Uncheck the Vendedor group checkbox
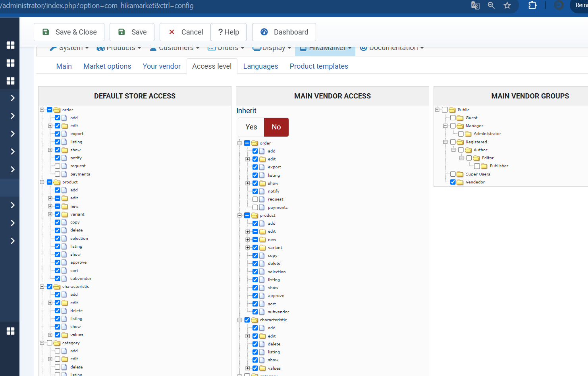 point(453,182)
